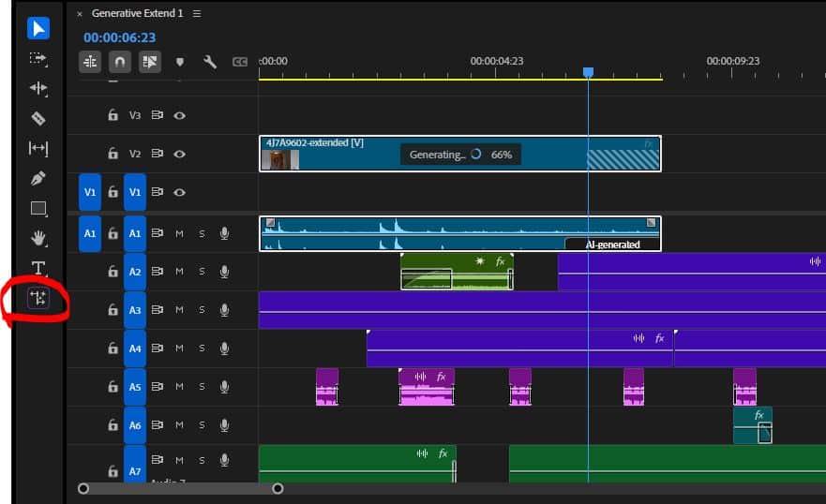
Task: Select the Slip tool
Action: tap(38, 148)
